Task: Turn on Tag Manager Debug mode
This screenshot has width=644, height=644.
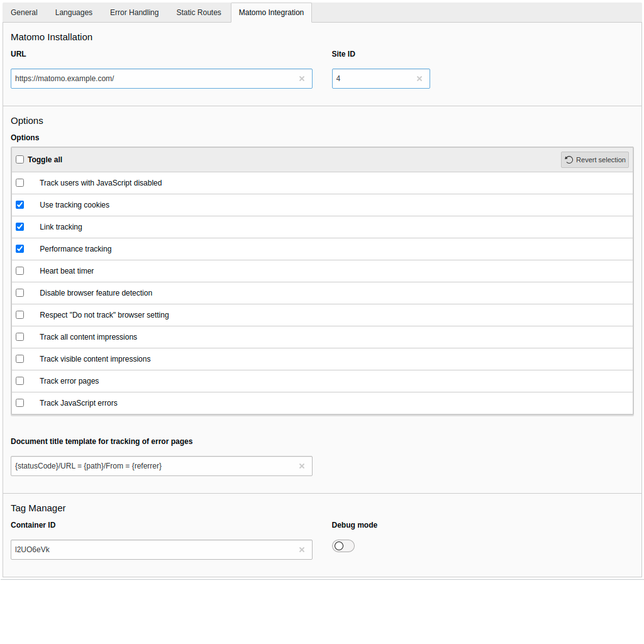Action: pyautogui.click(x=343, y=546)
